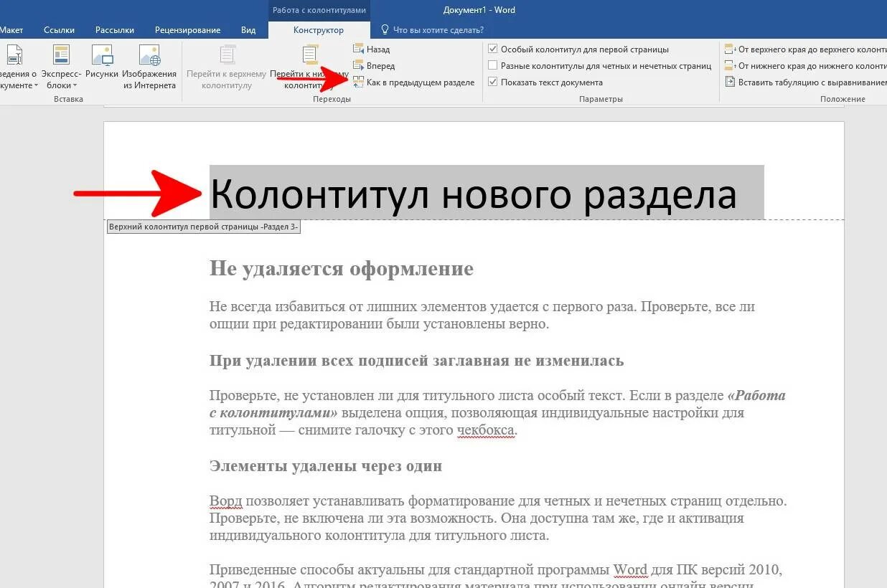Switch to the Рецензирование tab
Image resolution: width=887 pixels, height=588 pixels.
tap(187, 30)
